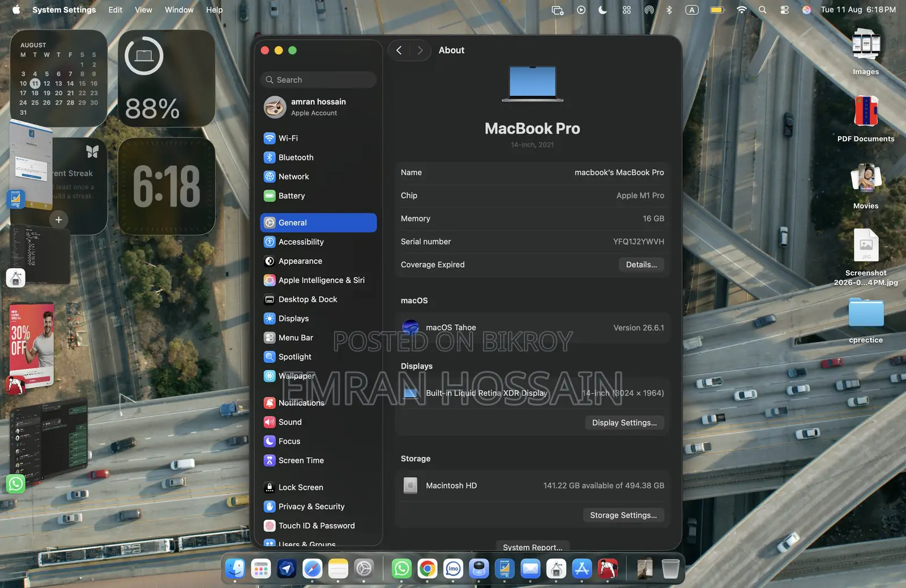Open the View menu
This screenshot has width=906, height=588.
[x=143, y=10]
